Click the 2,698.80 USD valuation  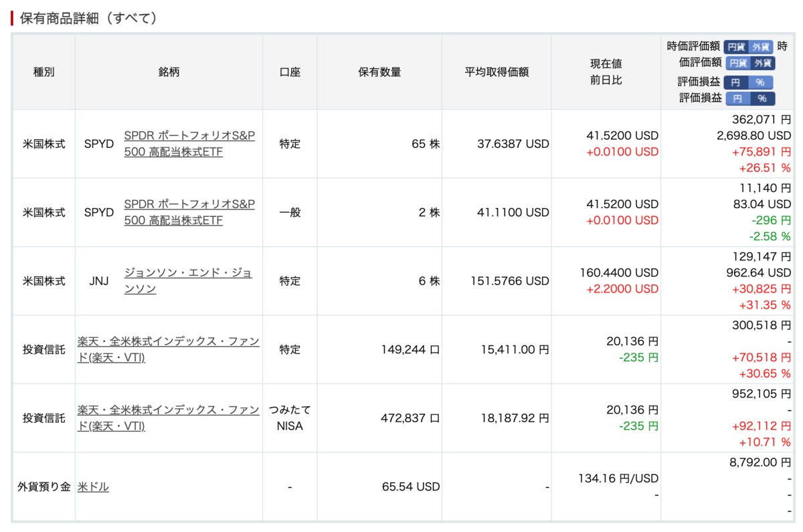coord(753,136)
